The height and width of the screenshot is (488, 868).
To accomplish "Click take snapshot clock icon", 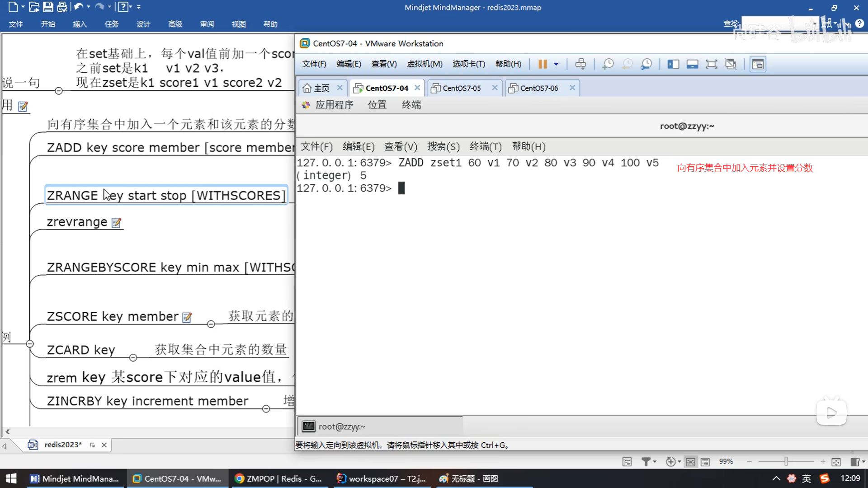I will [608, 64].
